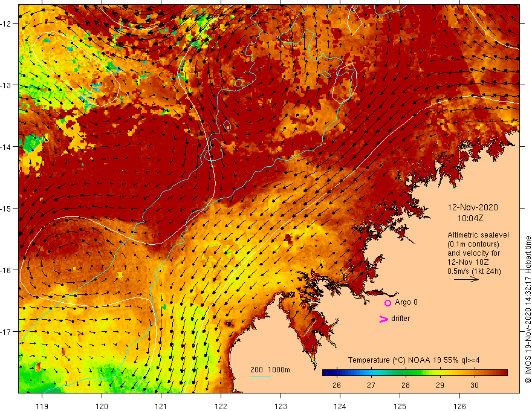The width and height of the screenshot is (532, 411).
Task: Click longitude axis label 126
Action: (x=459, y=406)
